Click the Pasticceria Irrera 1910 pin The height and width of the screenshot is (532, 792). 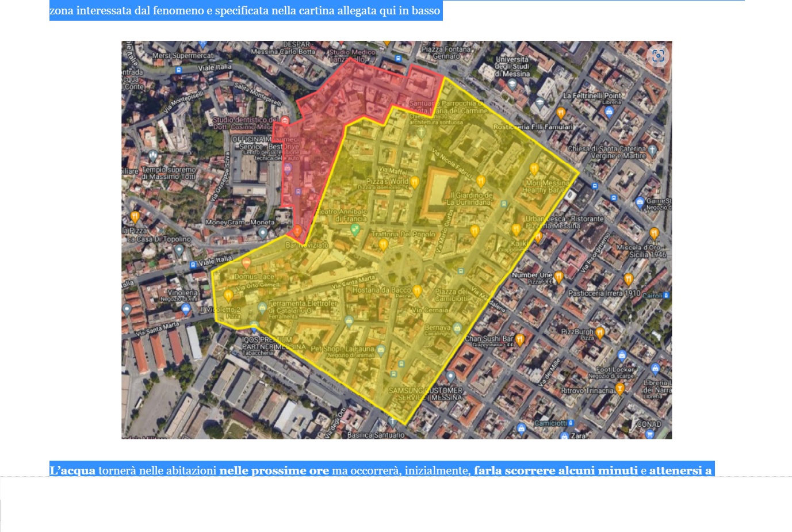coord(628,280)
